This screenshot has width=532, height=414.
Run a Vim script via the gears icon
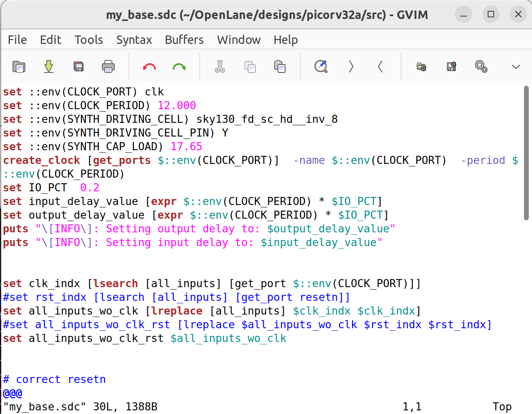click(481, 66)
